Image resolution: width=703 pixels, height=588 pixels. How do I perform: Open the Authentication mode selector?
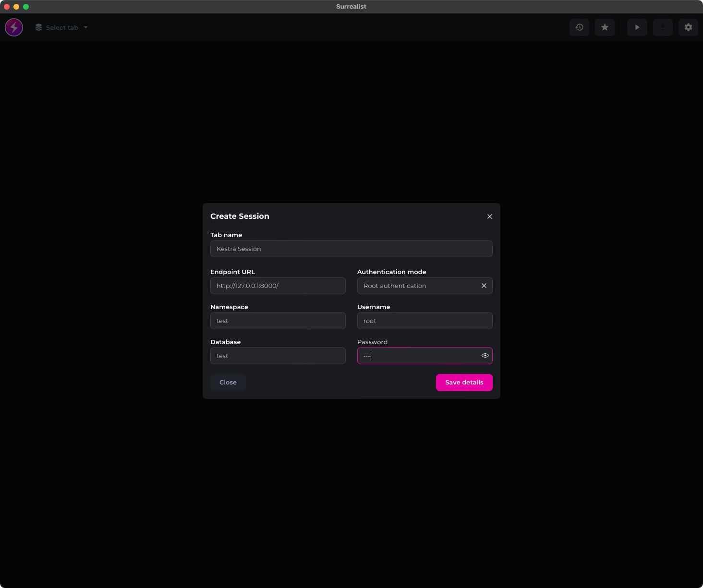point(418,286)
